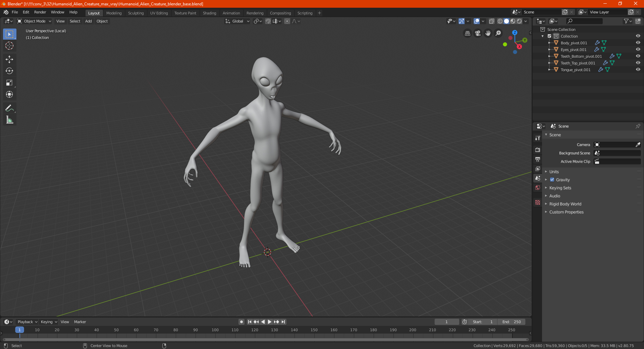644x349 pixels.
Task: Jump to the timeline end frame
Action: click(283, 322)
